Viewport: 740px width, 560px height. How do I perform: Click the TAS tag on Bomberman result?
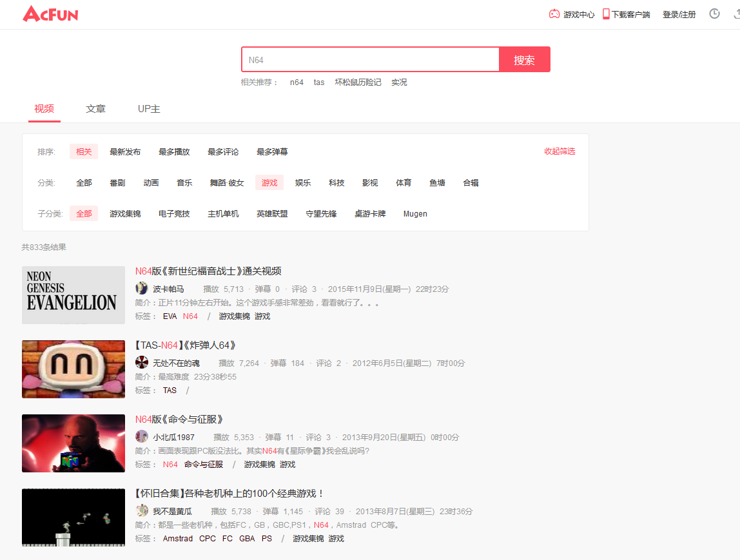coord(170,391)
